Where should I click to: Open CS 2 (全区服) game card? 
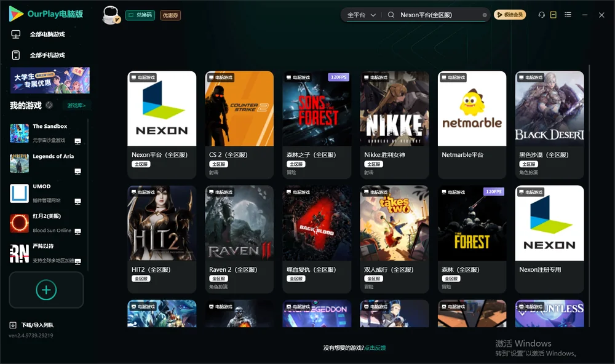click(239, 125)
